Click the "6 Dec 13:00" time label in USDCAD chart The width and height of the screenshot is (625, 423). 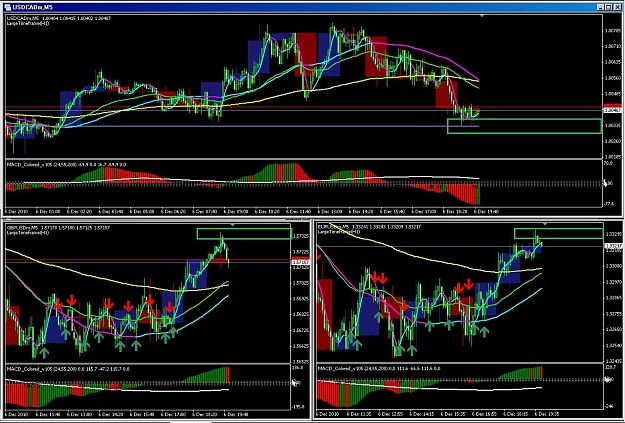point(330,212)
